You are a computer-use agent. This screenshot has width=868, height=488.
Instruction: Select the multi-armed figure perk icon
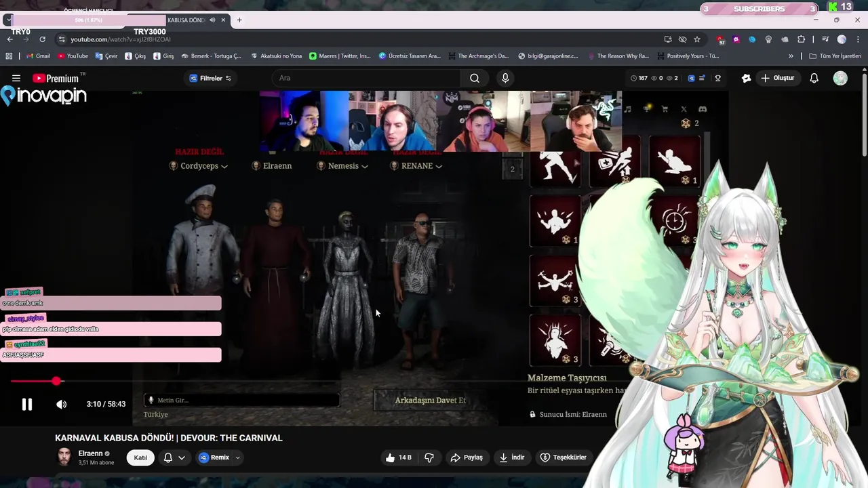(556, 281)
